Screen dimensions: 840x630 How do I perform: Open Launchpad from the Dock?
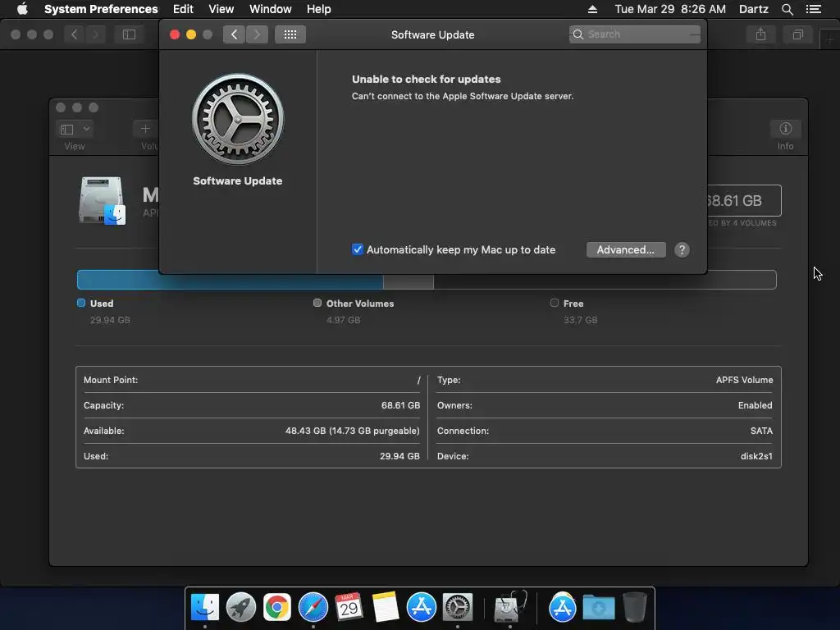pos(240,607)
